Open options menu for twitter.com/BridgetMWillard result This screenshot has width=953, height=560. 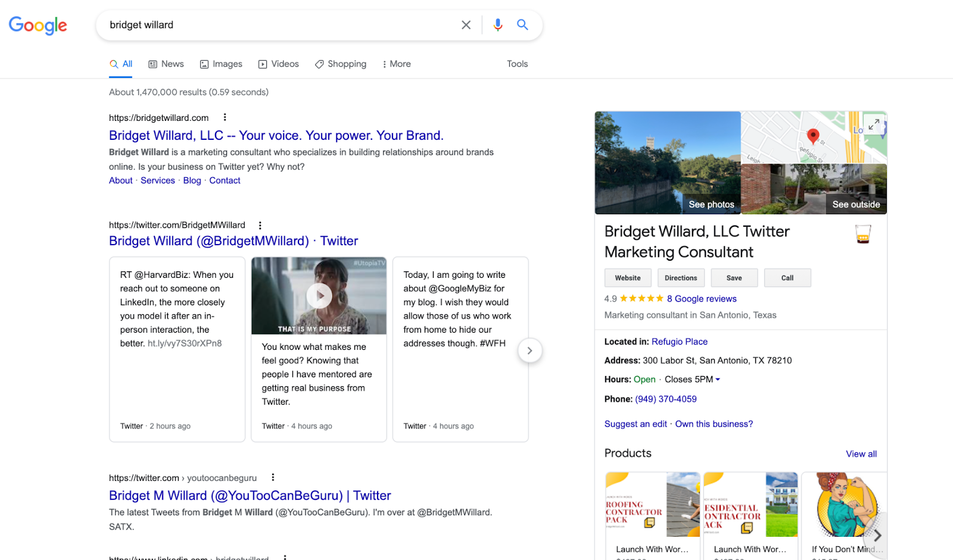coord(260,225)
